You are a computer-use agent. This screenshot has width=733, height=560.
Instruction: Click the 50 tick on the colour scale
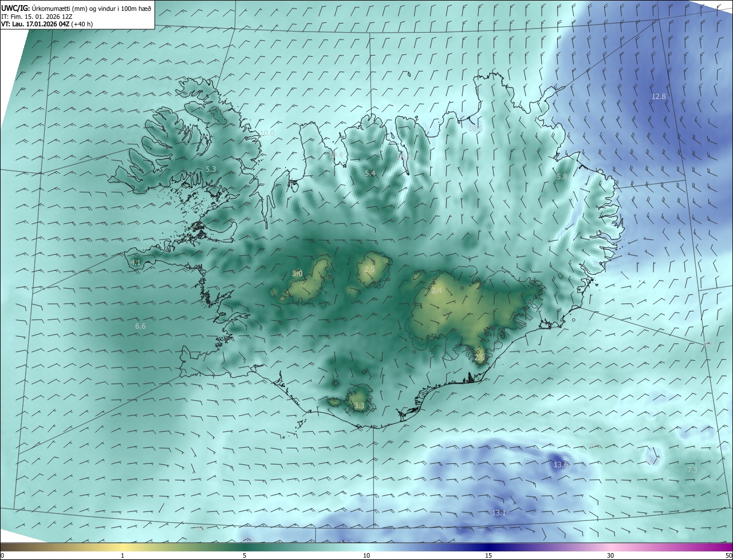click(x=728, y=555)
